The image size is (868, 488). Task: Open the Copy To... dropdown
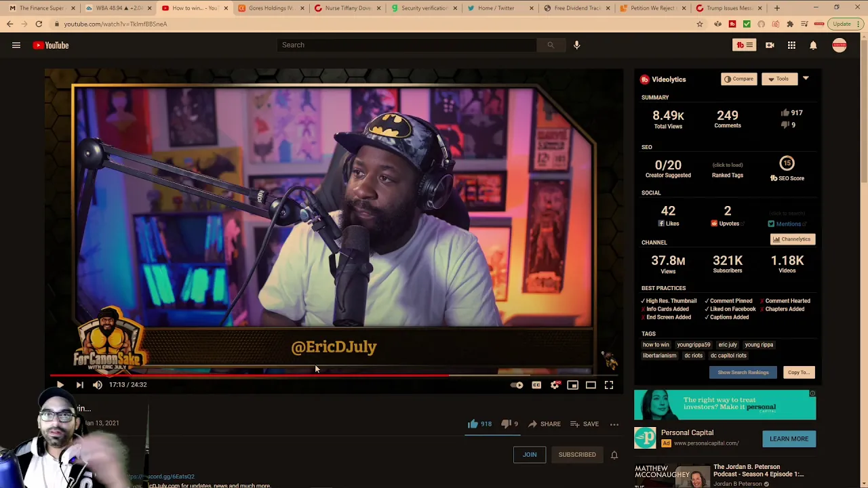(799, 372)
